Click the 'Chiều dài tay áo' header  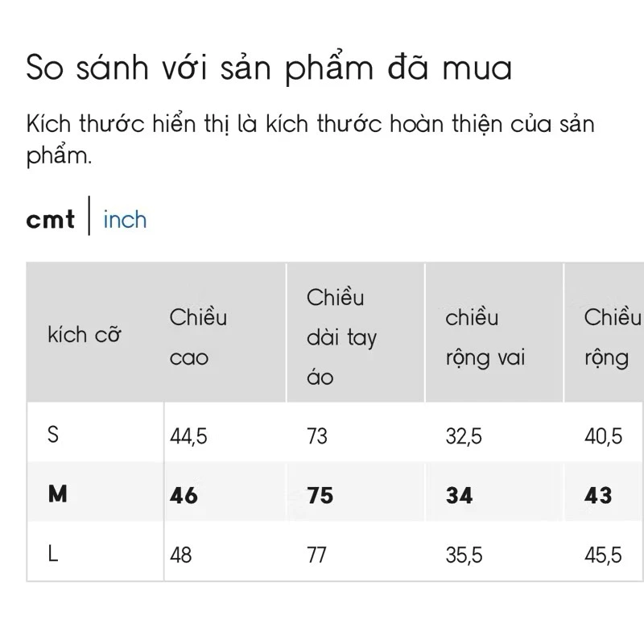pos(341,337)
